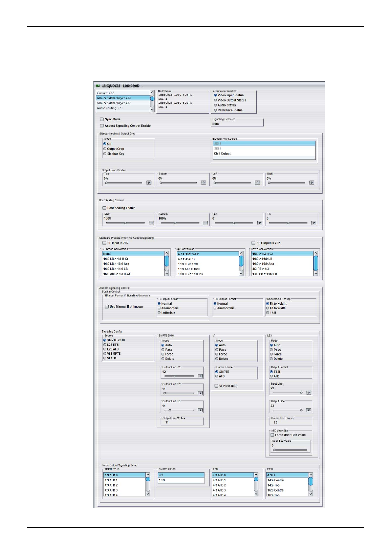The height and width of the screenshot is (555, 392).
Task: Click preset P button for Pan
Action: [x=260, y=223]
